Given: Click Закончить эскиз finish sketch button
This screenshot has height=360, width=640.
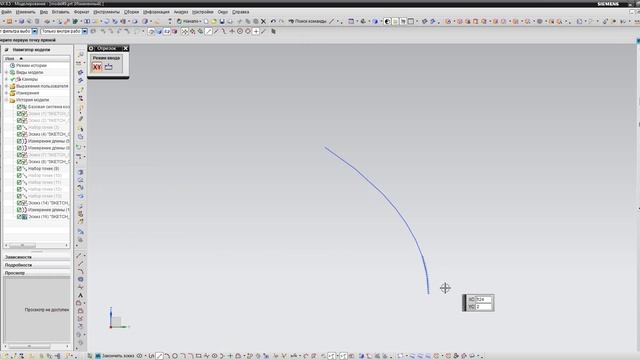Looking at the screenshot, I should tap(116, 356).
